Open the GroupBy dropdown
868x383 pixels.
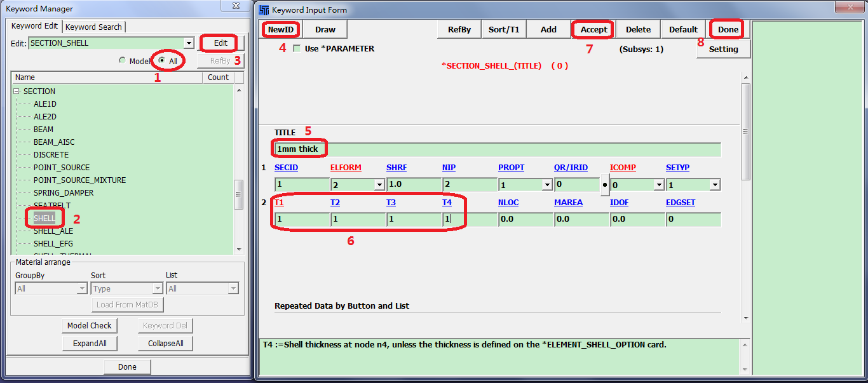click(x=81, y=288)
